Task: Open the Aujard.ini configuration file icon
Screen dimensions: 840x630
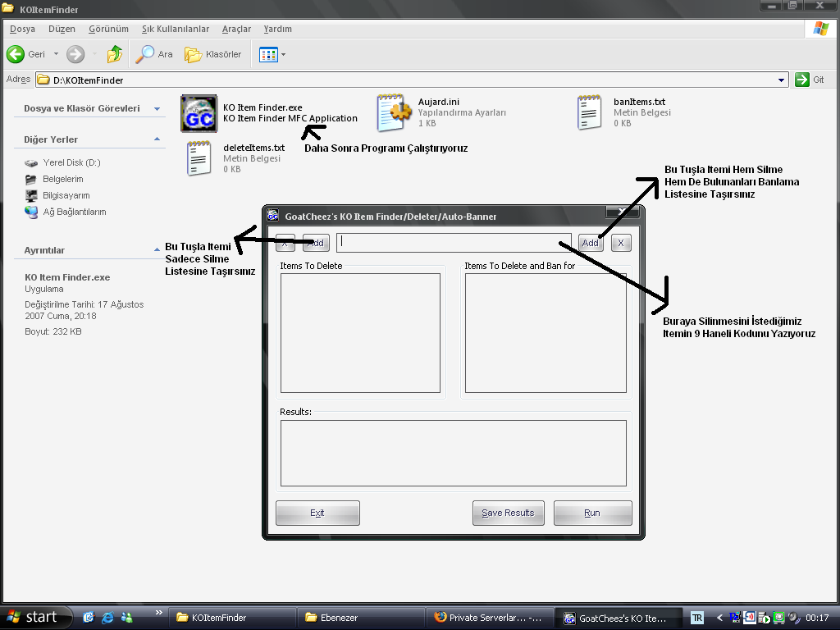Action: pos(395,112)
